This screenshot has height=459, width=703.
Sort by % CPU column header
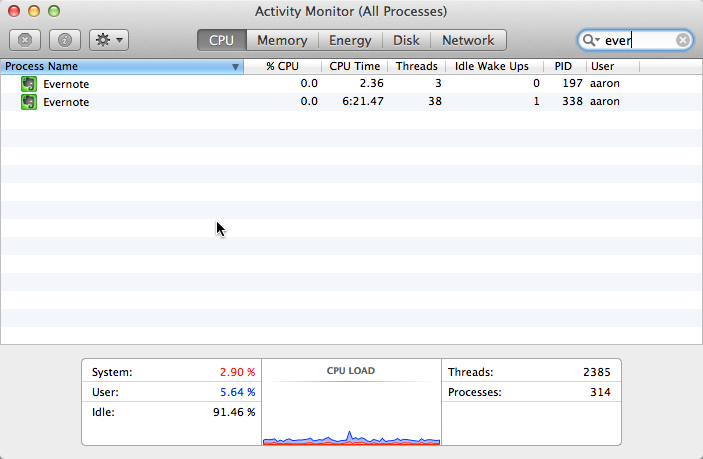[283, 66]
